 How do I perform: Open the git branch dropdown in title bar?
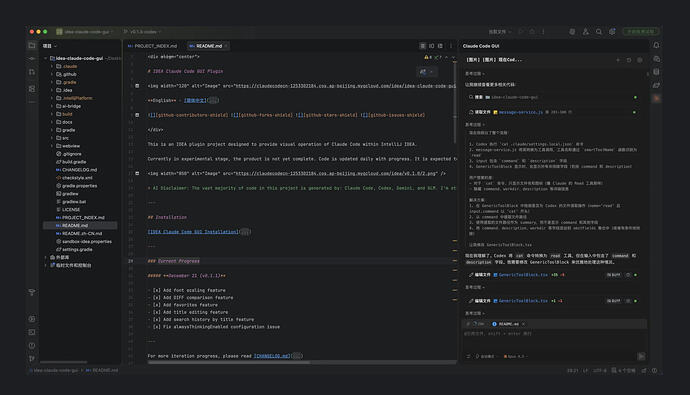142,32
